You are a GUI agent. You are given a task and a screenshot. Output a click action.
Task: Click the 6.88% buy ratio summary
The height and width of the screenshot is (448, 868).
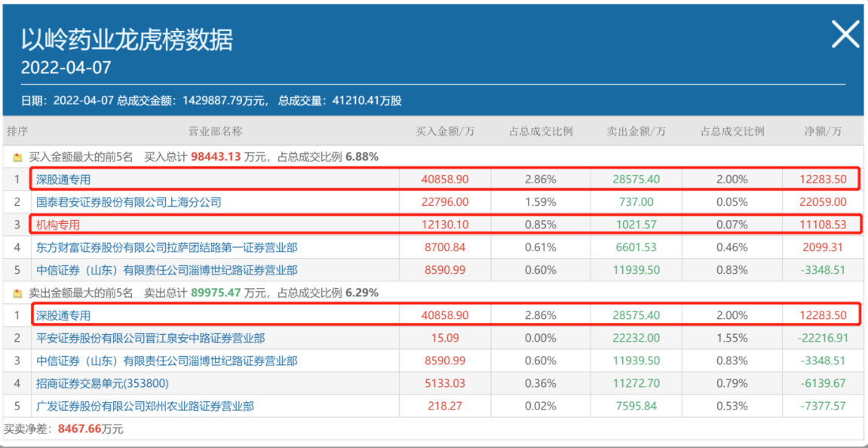coord(362,157)
